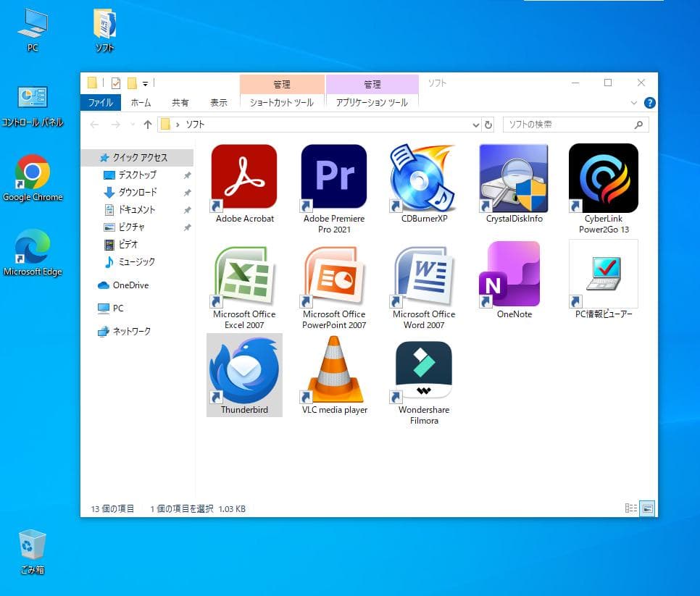This screenshot has height=596, width=700.
Task: Open the ファイル menu tab
Action: pos(101,103)
